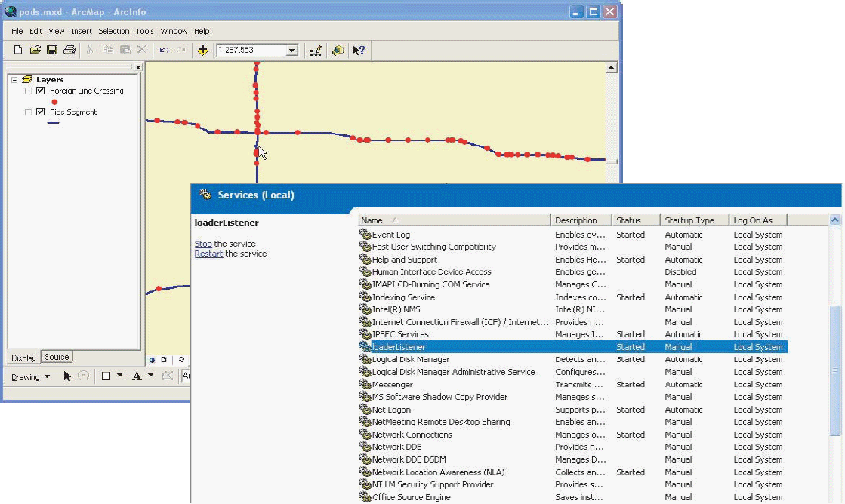Open the text tool dropdown arrow
This screenshot has height=504, width=845.
(x=150, y=376)
